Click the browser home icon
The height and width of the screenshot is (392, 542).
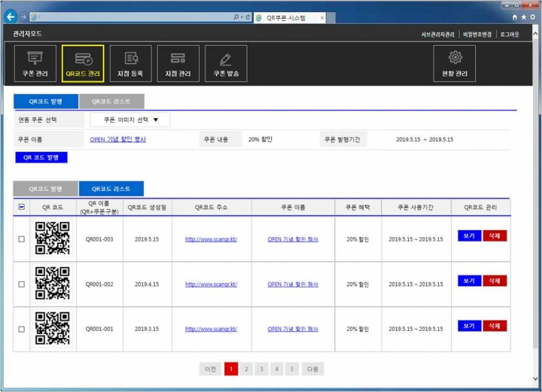pos(515,17)
